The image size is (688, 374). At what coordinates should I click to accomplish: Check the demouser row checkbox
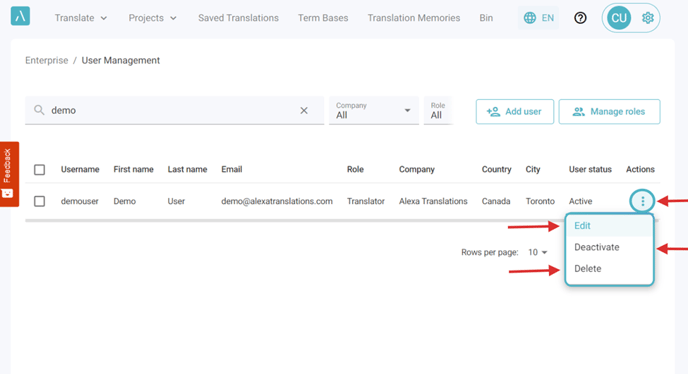tap(39, 201)
